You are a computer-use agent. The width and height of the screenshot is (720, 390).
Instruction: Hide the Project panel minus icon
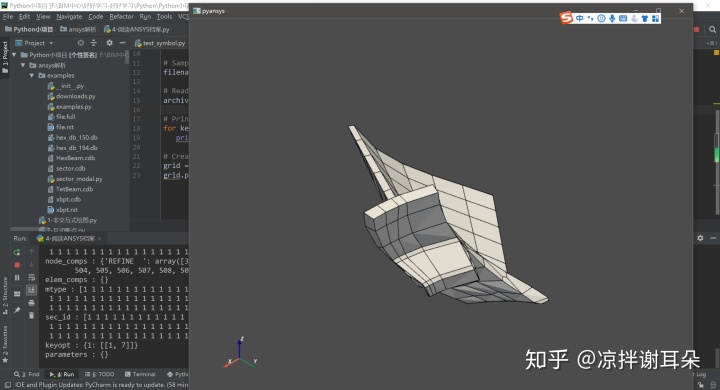[x=122, y=43]
